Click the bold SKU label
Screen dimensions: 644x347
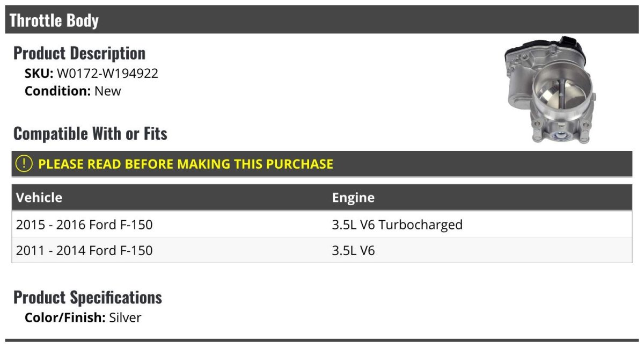(x=39, y=74)
